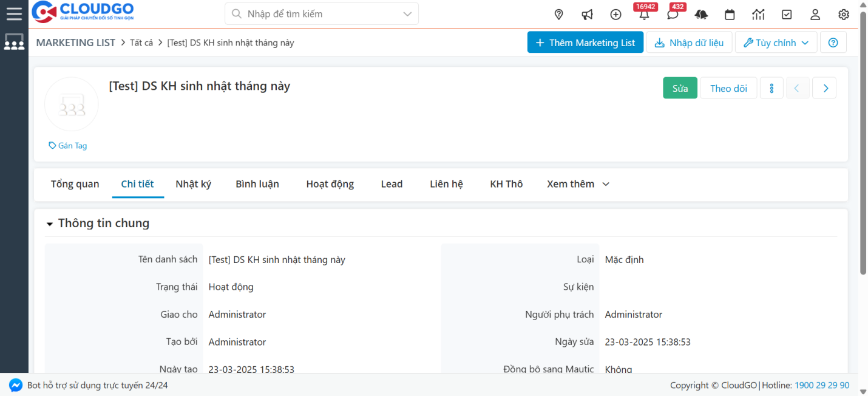Click the green Sửa edit button

tap(680, 88)
